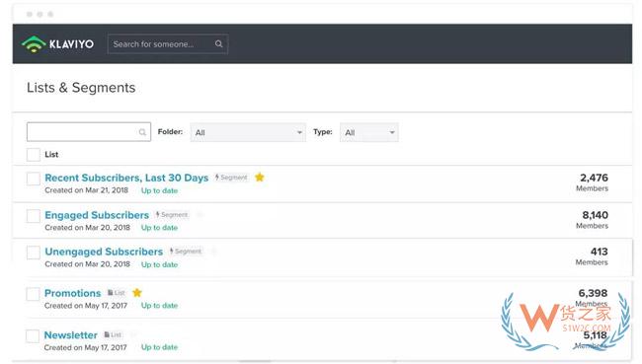Image resolution: width=642 pixels, height=364 pixels.
Task: Click 'Up to date' under Unengaged Subscribers
Action: (x=159, y=264)
